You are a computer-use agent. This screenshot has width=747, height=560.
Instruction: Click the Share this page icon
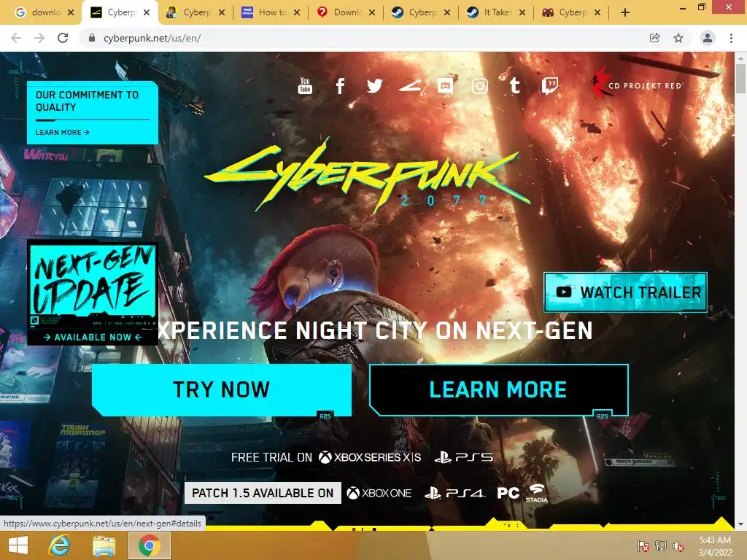[655, 38]
